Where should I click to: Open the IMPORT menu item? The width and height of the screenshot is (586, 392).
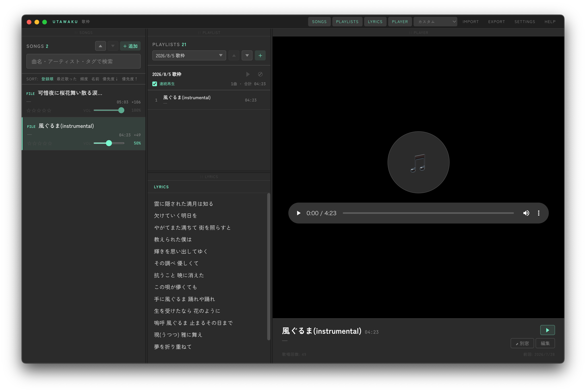[471, 22]
